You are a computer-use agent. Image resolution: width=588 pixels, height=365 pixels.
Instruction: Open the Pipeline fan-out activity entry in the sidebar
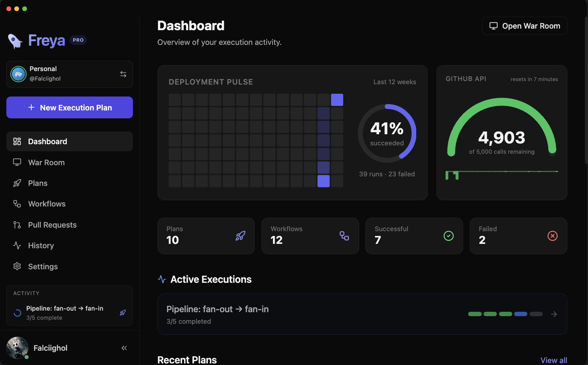(x=69, y=313)
